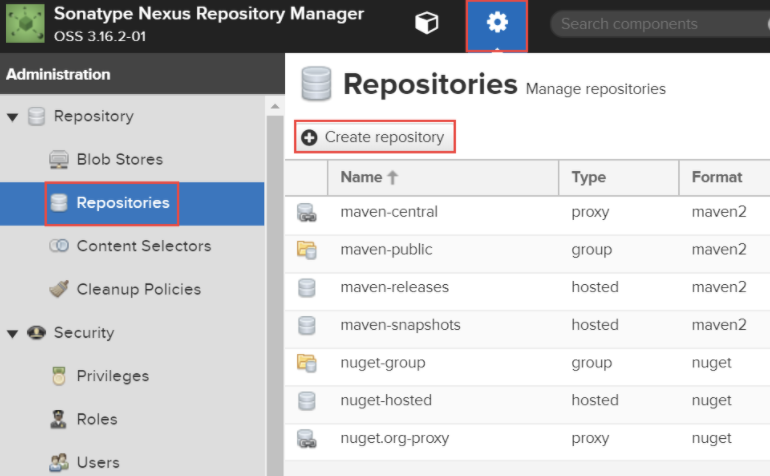This screenshot has width=770, height=476.
Task: Open the nuget-hosted repository
Action: coord(386,400)
